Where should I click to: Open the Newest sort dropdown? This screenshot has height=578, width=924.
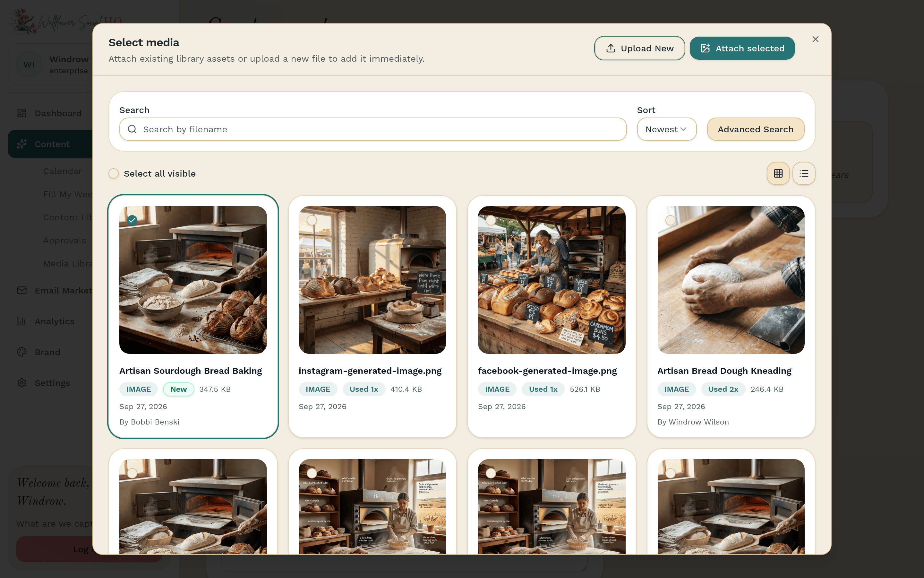[667, 129]
